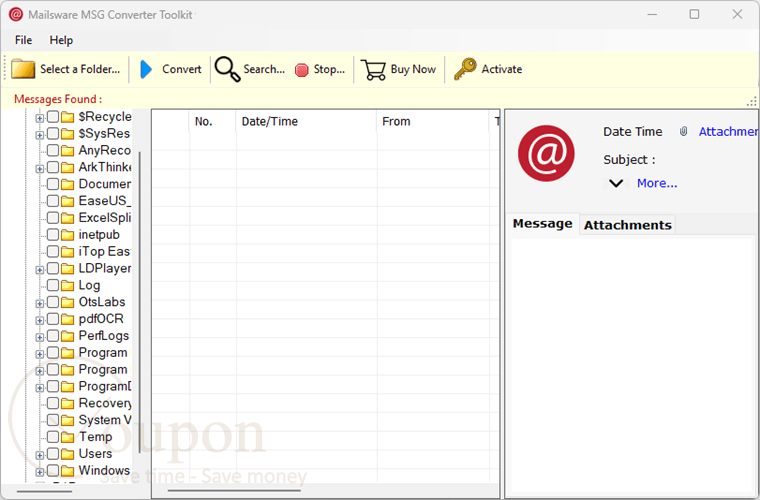Click the More... link
The image size is (760, 500).
pos(657,183)
